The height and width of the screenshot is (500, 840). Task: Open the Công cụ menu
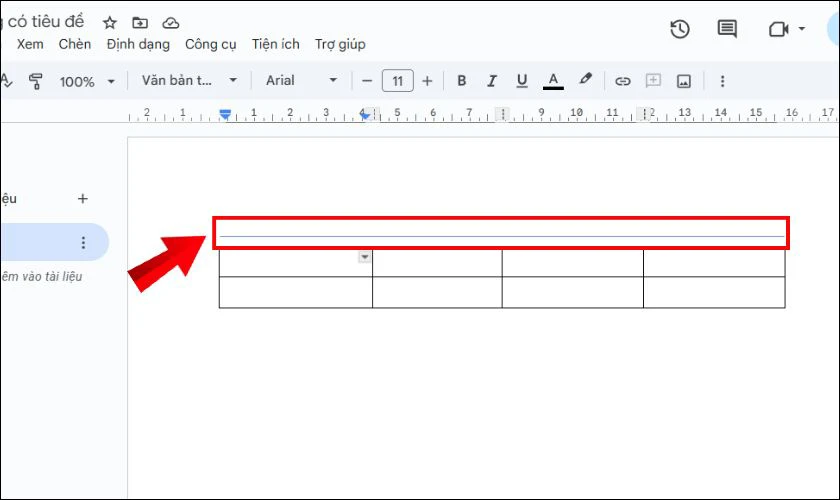pyautogui.click(x=211, y=44)
